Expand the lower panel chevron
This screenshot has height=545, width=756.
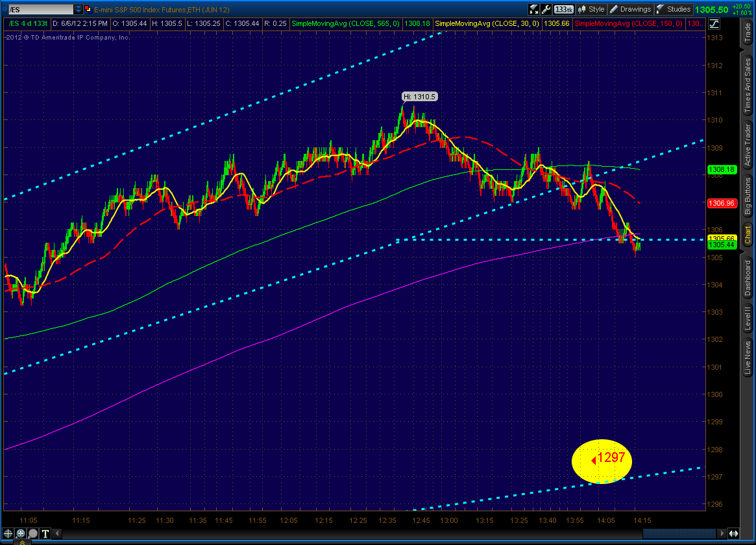(22, 542)
